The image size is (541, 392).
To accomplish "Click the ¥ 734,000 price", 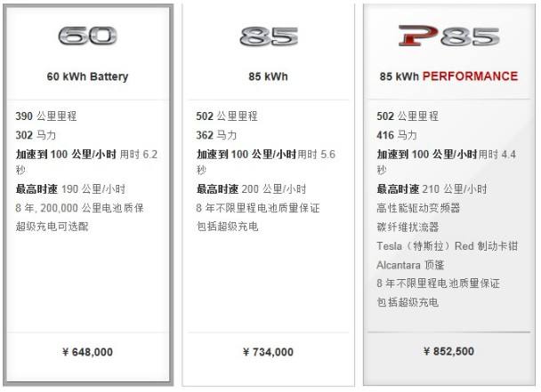I will coord(268,352).
